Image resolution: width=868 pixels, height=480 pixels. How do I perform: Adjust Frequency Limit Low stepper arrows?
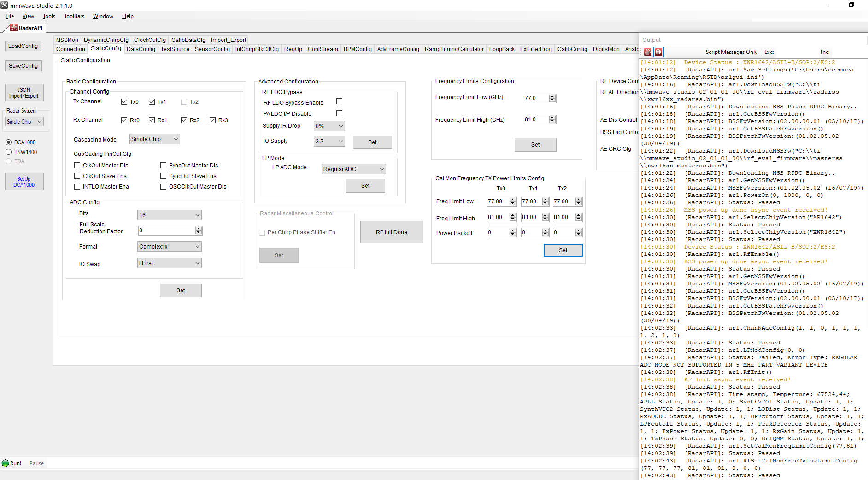(x=552, y=98)
